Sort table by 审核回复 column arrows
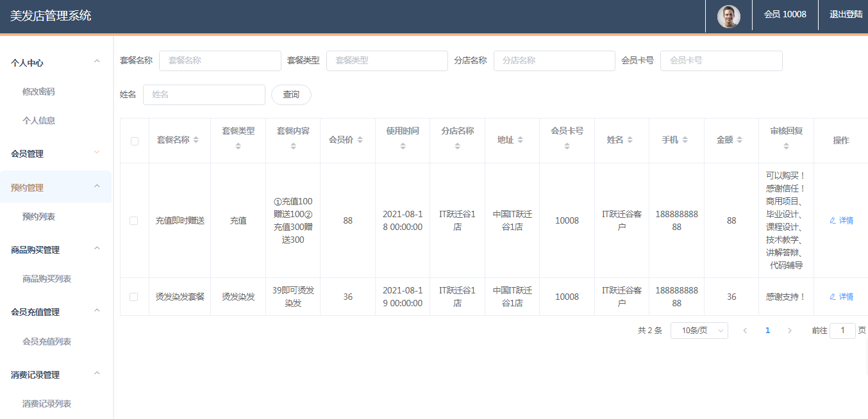This screenshot has width=868, height=419. coord(786,146)
